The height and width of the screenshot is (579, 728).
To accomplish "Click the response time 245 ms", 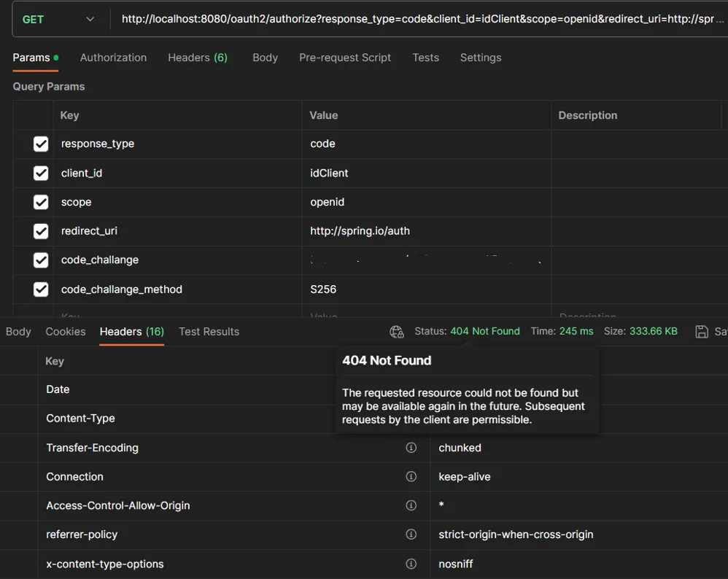I will coord(576,331).
